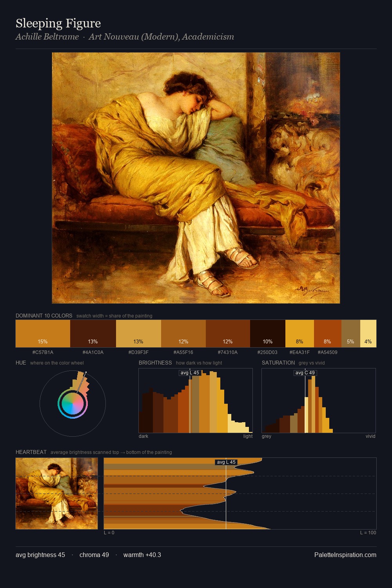Click the #C57B1A hex code label
The width and height of the screenshot is (392, 588).
(x=43, y=352)
